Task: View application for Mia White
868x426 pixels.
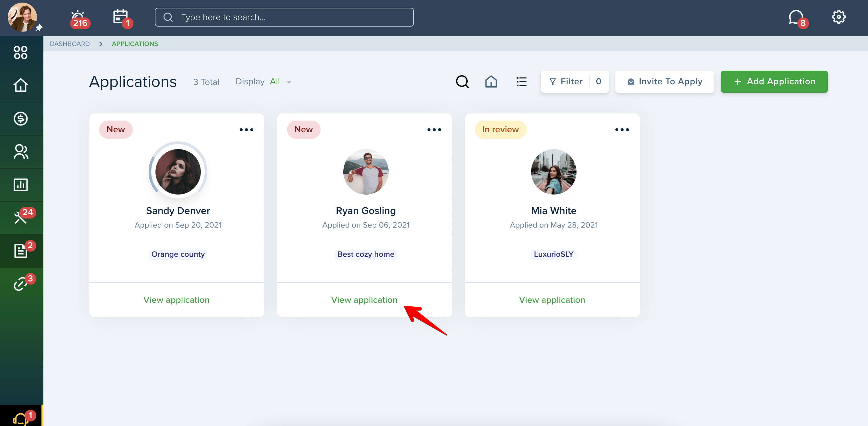Action: point(552,300)
